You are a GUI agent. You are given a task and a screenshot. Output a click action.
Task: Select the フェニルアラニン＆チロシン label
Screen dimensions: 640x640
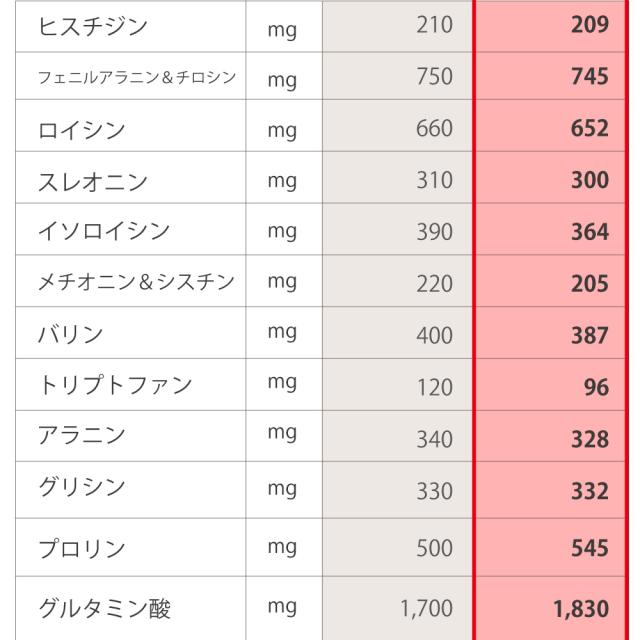point(137,77)
